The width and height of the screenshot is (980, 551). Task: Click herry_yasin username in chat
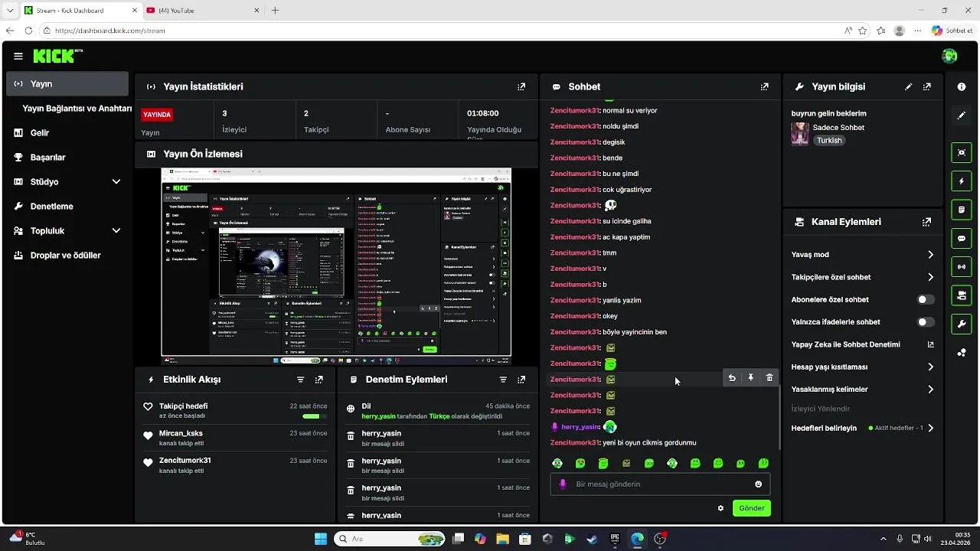580,427
